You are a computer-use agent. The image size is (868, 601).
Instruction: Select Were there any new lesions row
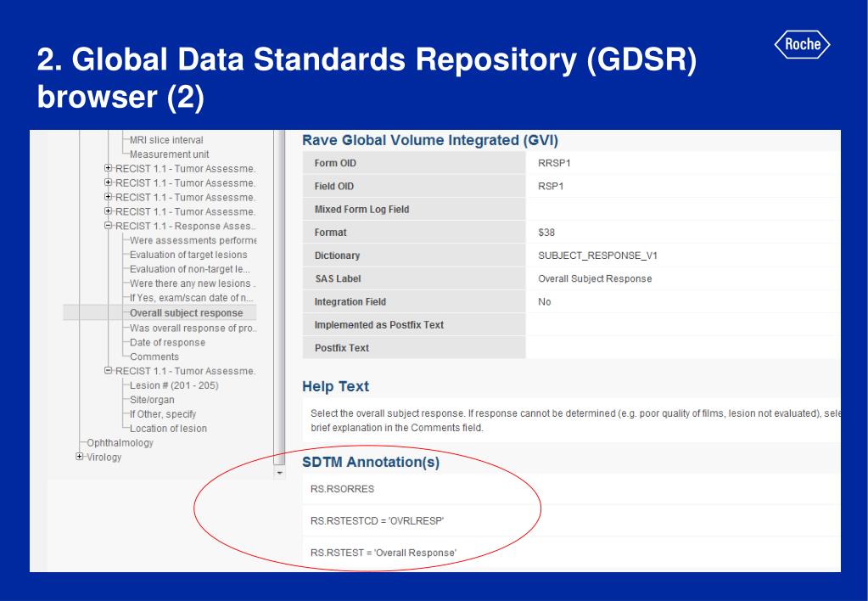pos(192,284)
